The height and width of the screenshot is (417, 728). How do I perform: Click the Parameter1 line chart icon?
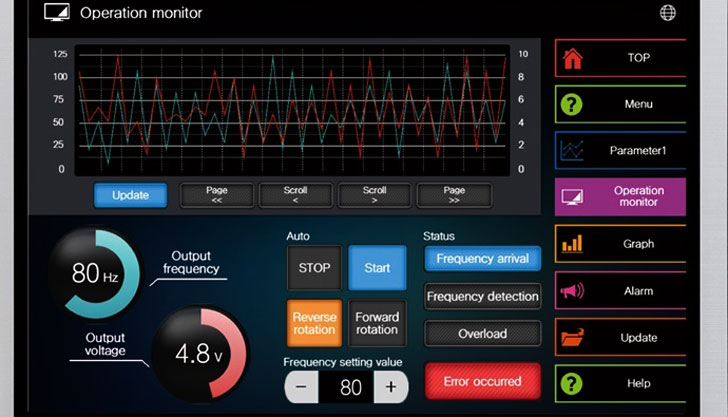point(573,151)
